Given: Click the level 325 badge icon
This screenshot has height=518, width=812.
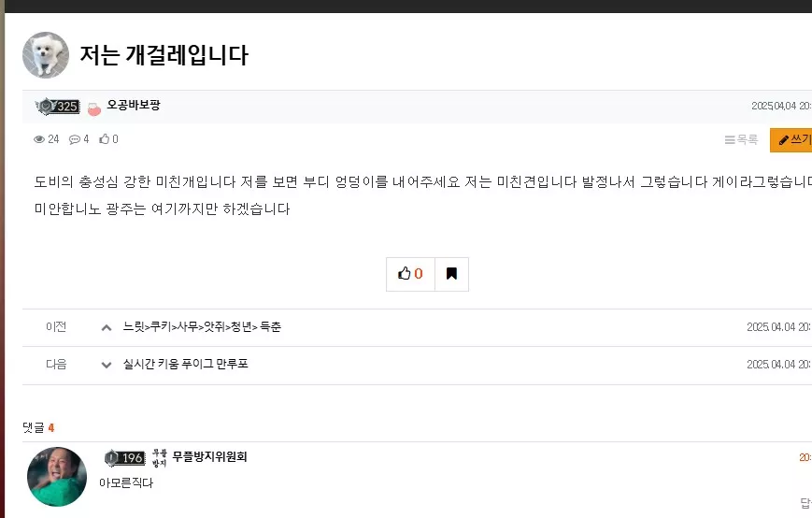Looking at the screenshot, I should point(58,107).
